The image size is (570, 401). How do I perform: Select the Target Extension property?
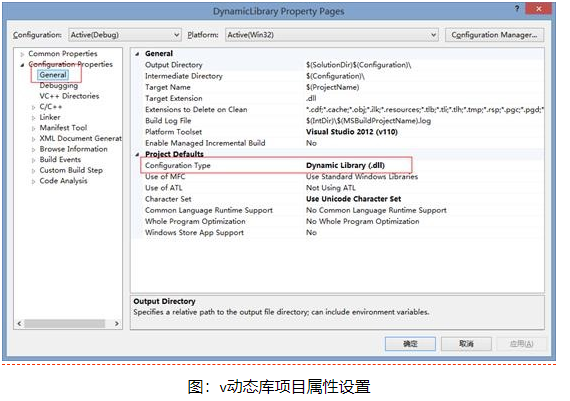click(x=173, y=99)
